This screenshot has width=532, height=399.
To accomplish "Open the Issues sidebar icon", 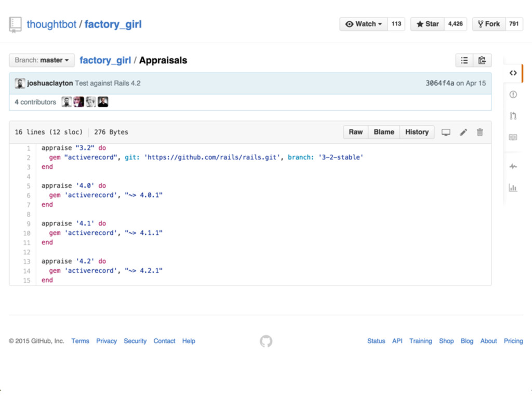I will [x=513, y=95].
